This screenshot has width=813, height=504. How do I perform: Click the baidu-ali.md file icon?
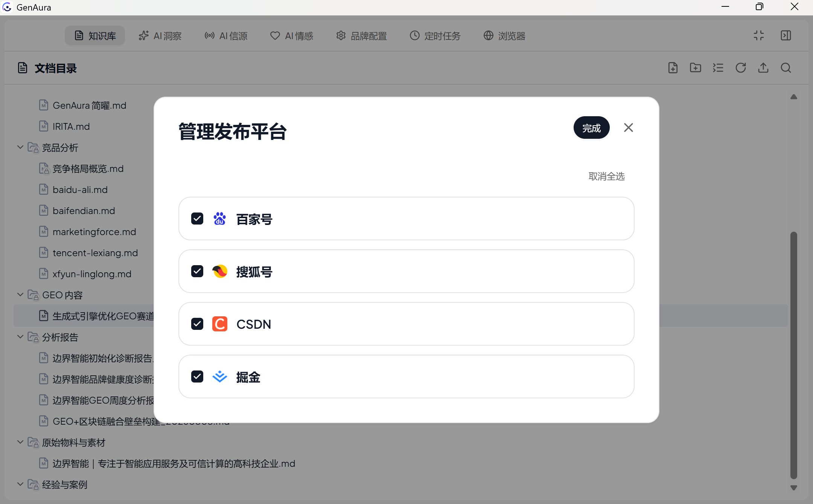tap(44, 189)
